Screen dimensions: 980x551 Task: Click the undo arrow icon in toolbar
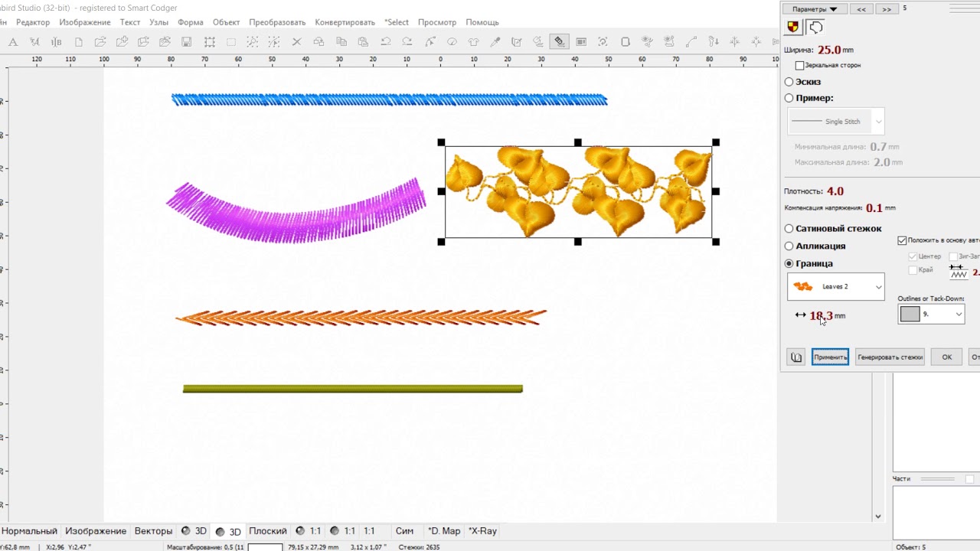tap(385, 41)
